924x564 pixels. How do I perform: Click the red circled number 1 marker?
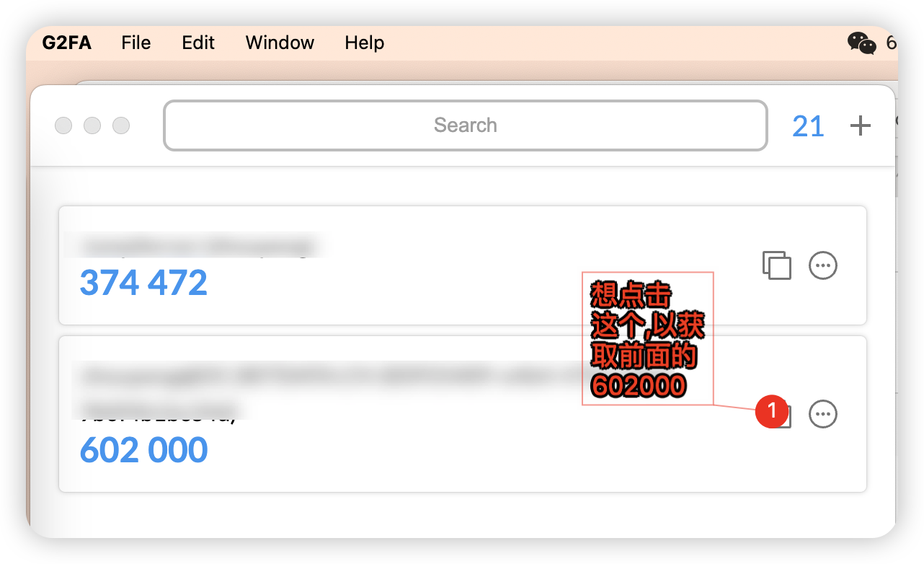click(x=772, y=411)
